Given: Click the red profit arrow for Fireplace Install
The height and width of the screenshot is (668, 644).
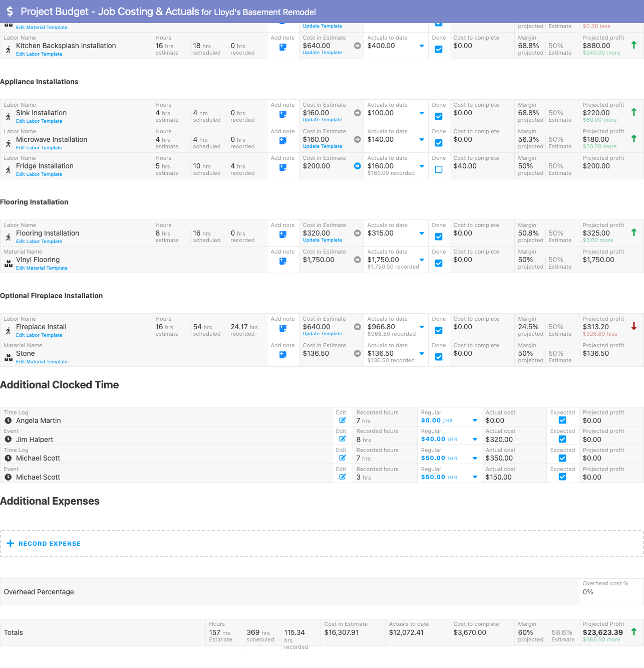Looking at the screenshot, I should point(634,327).
